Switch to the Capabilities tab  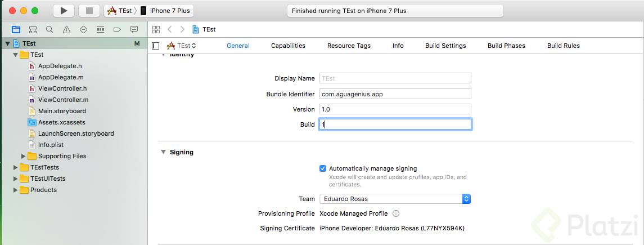pyautogui.click(x=289, y=46)
